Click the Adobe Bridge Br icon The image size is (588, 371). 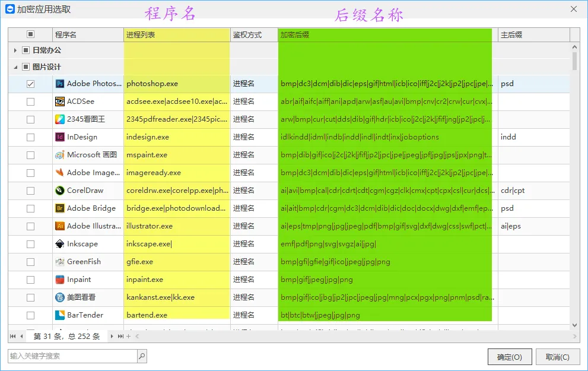[x=59, y=208]
